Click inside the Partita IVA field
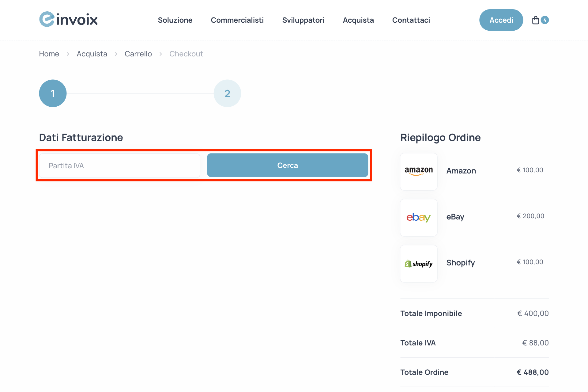588x392 pixels. pos(119,165)
